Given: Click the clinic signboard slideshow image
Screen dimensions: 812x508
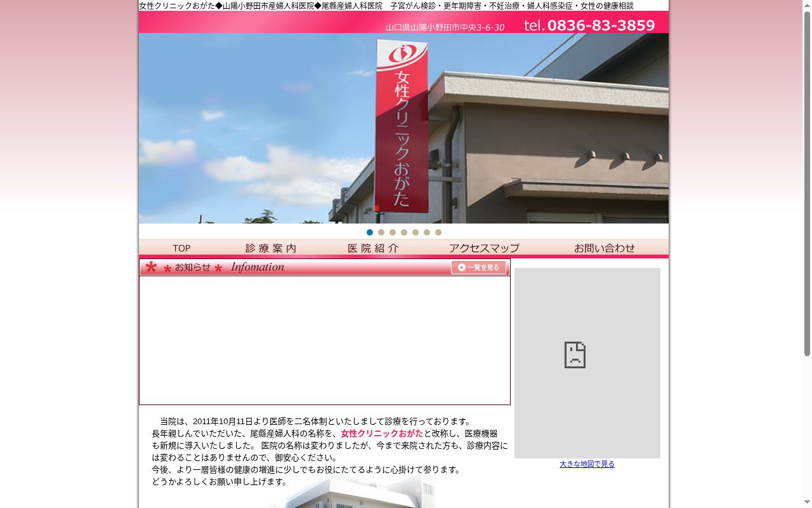Looking at the screenshot, I should tap(403, 128).
